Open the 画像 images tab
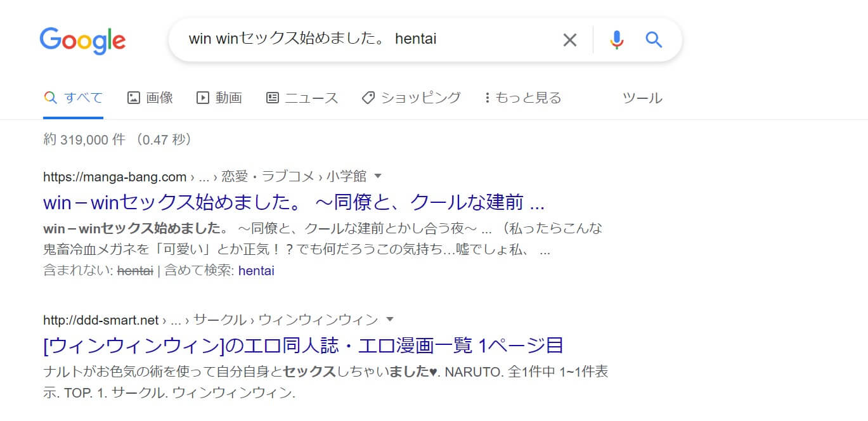 (x=150, y=98)
